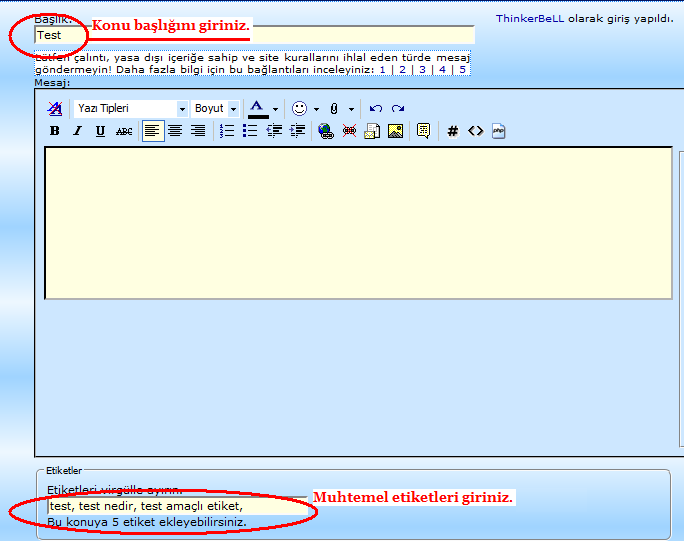
Task: Open the Yazı Tipleri font dropdown
Action: [131, 108]
